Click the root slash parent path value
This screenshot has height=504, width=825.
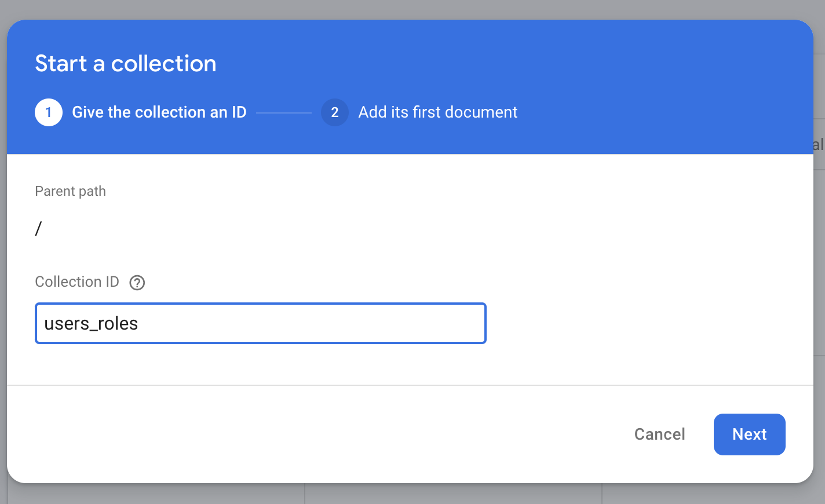(38, 229)
